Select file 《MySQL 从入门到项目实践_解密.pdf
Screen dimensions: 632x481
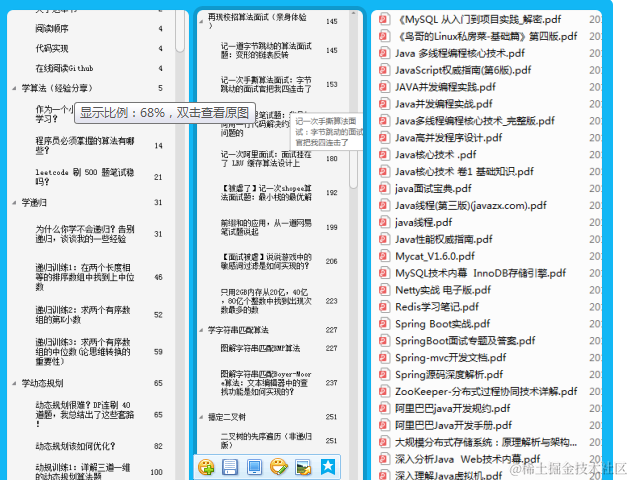pyautogui.click(x=480, y=19)
